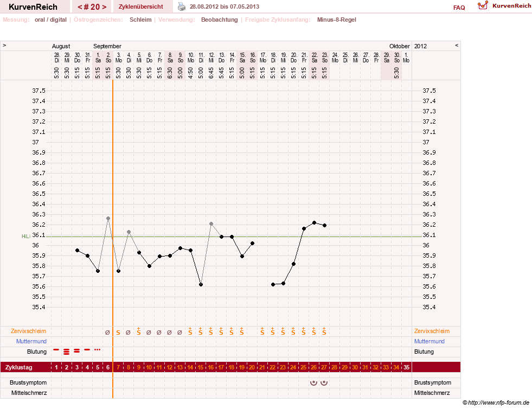Click the Brustsymptom icon on cycle day 27

pyautogui.click(x=324, y=382)
